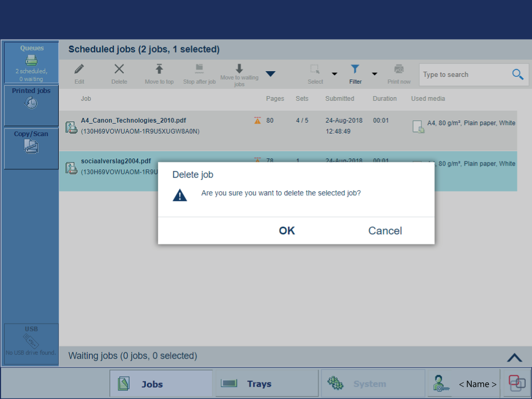This screenshot has width=532, height=399.
Task: Open the Select dropdown arrow
Action: 335,74
